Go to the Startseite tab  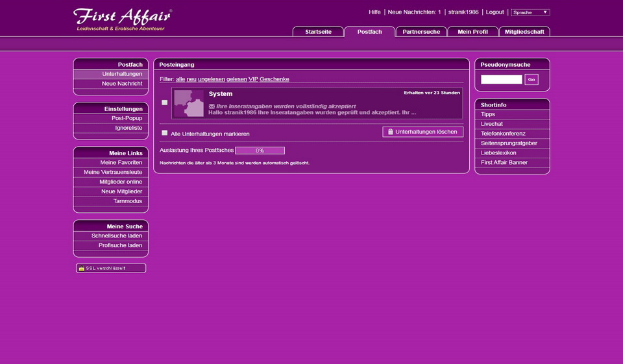pyautogui.click(x=318, y=32)
